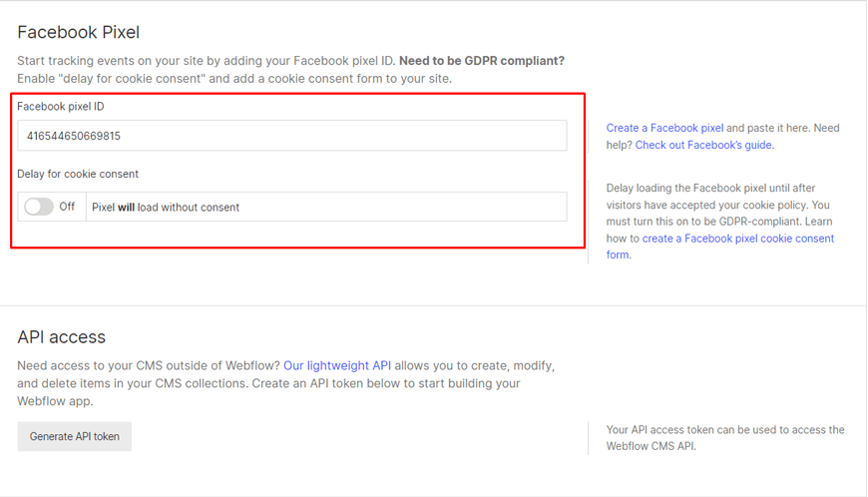Open the Check out Facebook's guide link
Image resolution: width=868 pixels, height=497 pixels.
[704, 145]
